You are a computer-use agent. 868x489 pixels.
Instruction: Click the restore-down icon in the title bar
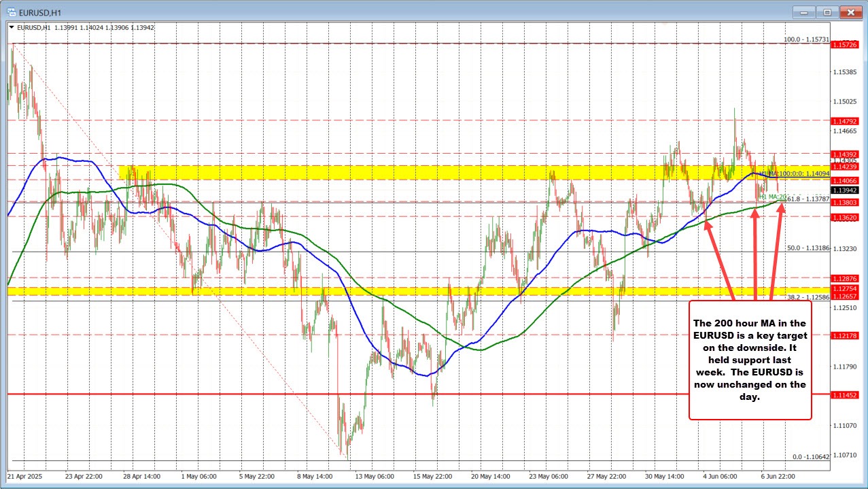(827, 12)
